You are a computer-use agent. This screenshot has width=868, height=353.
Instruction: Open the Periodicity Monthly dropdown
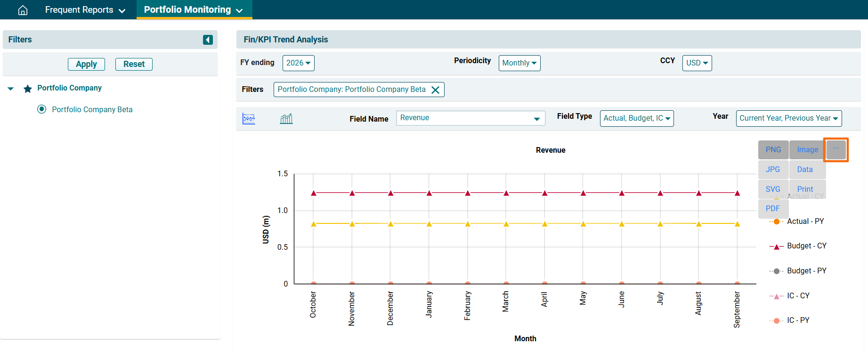click(519, 63)
